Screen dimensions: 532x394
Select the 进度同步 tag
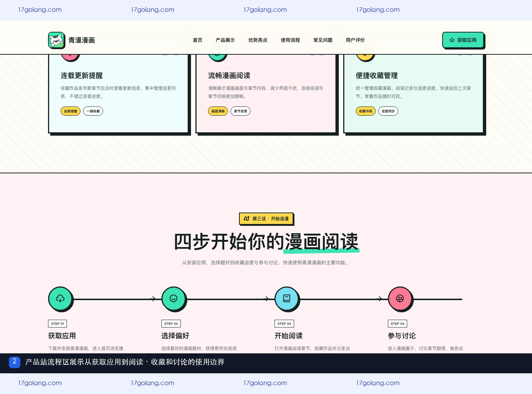388,111
